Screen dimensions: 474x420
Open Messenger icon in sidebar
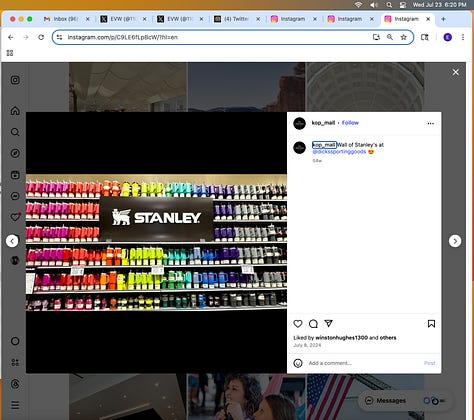(15, 196)
